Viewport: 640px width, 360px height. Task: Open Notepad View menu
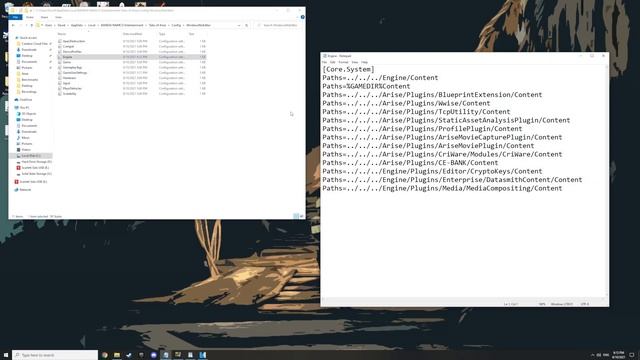tap(355, 62)
